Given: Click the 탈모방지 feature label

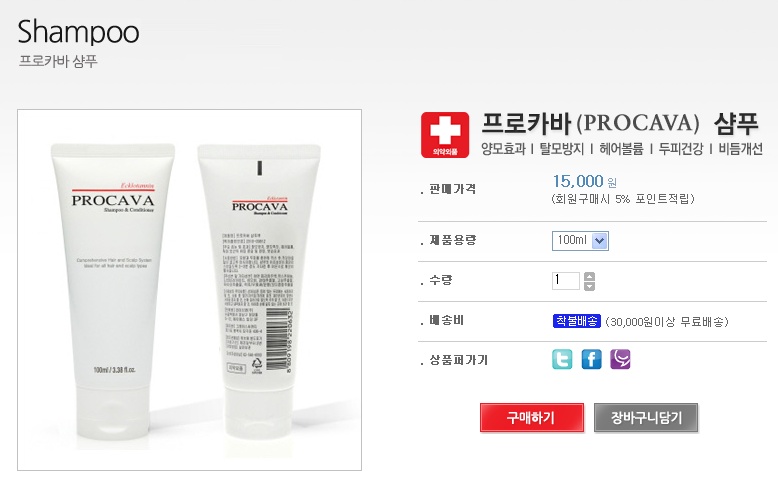Looking at the screenshot, I should click(x=562, y=149).
